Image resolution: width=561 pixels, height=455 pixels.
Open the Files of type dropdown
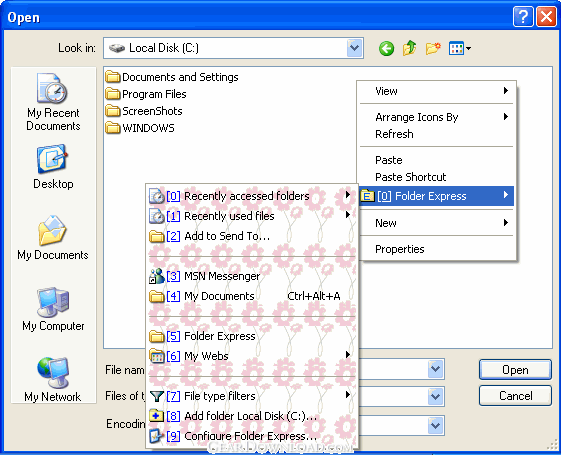[x=435, y=396]
